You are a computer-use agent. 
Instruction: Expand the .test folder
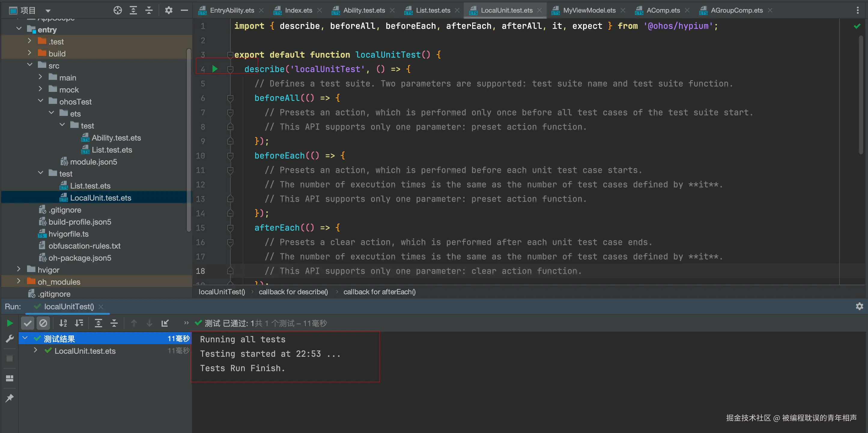point(30,41)
